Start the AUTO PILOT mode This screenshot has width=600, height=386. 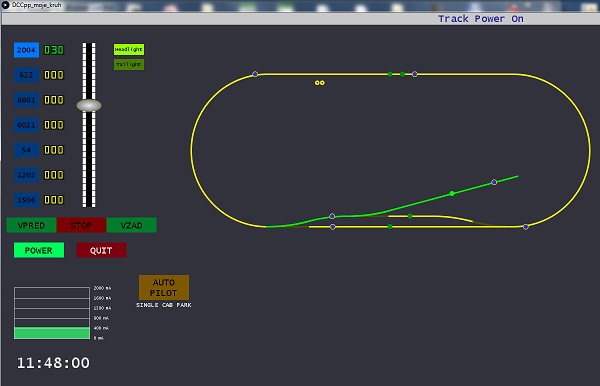click(164, 287)
